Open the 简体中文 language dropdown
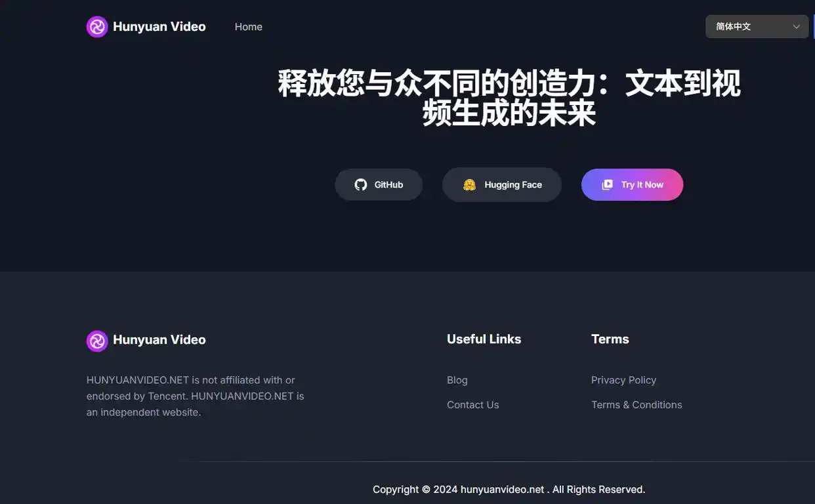 coord(757,27)
